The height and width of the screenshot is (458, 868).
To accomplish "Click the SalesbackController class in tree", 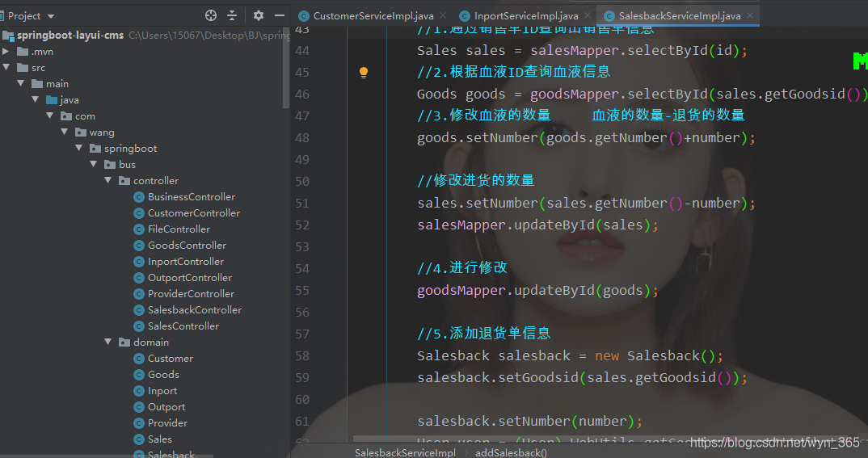I will click(x=194, y=310).
